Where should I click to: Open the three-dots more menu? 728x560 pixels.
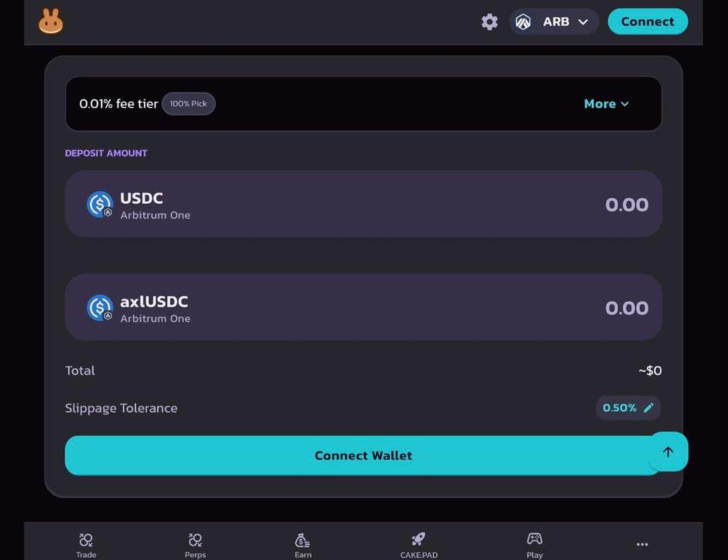642,544
